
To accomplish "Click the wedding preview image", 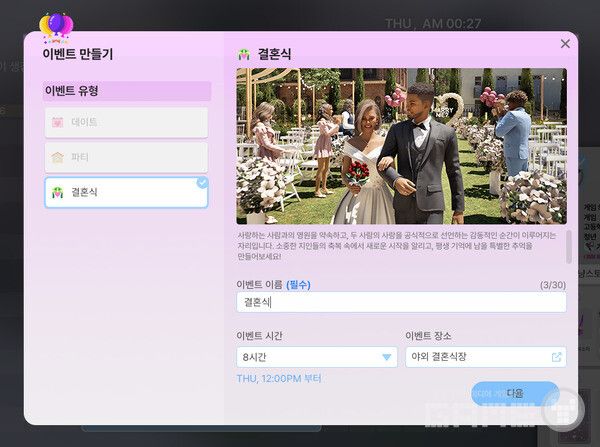I will coord(401,146).
